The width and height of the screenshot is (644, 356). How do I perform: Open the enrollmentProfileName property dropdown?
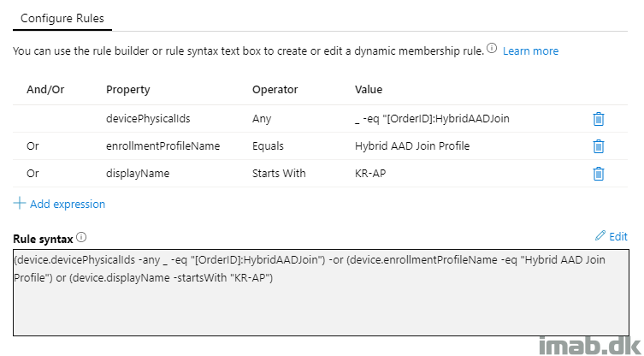pos(162,146)
